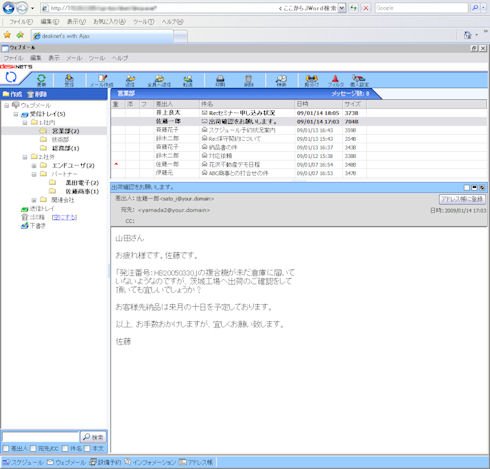Click the Refresh (更新) toolbar icon
This screenshot has height=469, width=490.
(41, 80)
